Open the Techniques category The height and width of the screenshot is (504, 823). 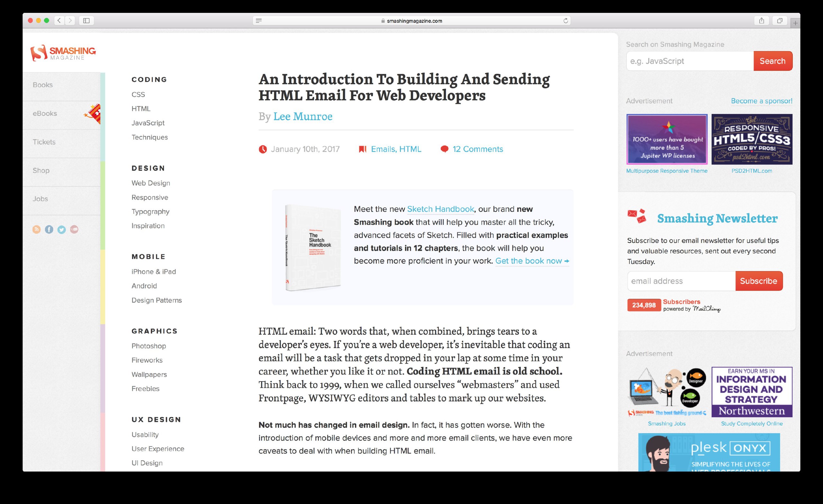[149, 137]
